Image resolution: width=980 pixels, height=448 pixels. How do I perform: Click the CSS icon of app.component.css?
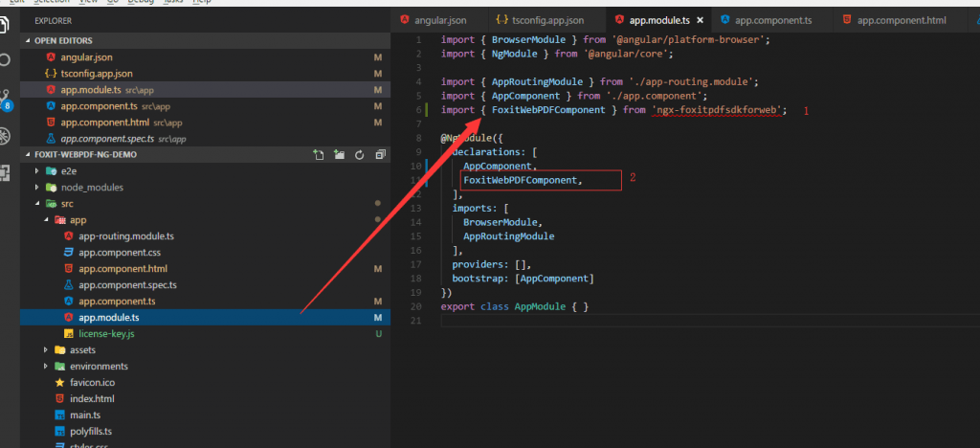69,253
